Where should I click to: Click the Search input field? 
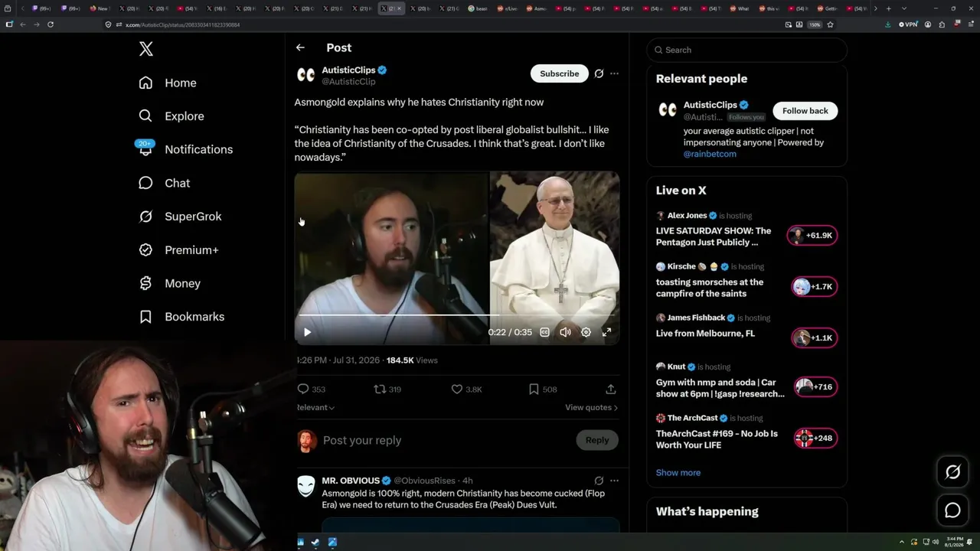[x=746, y=50]
